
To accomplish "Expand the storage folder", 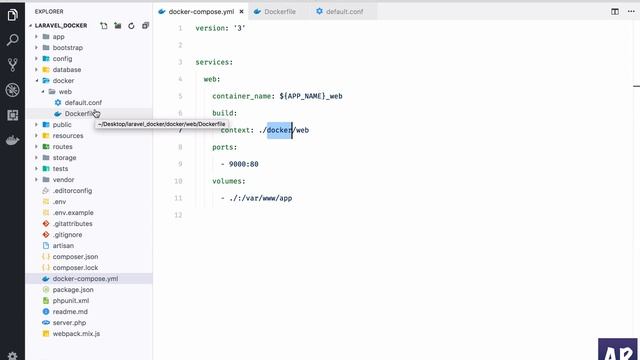I will (64, 158).
